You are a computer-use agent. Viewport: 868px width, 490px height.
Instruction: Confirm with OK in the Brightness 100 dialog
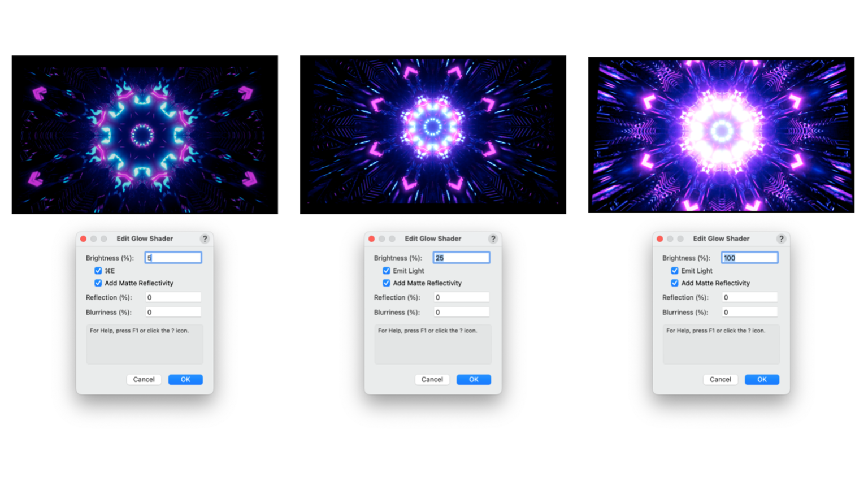(x=762, y=380)
